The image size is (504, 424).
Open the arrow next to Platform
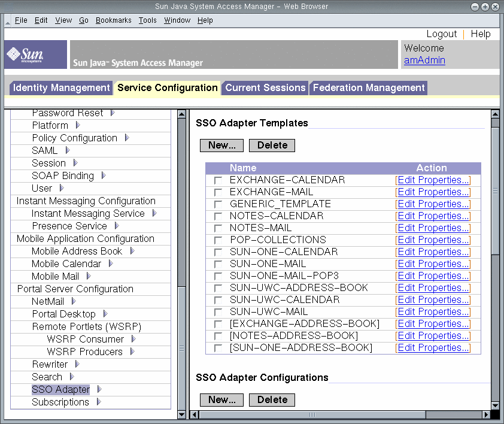(x=78, y=125)
